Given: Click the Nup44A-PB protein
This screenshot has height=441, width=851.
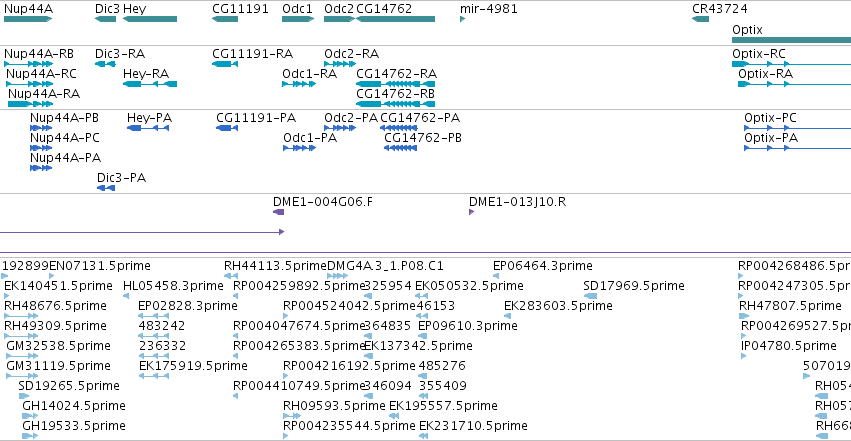Looking at the screenshot, I should click(64, 118).
